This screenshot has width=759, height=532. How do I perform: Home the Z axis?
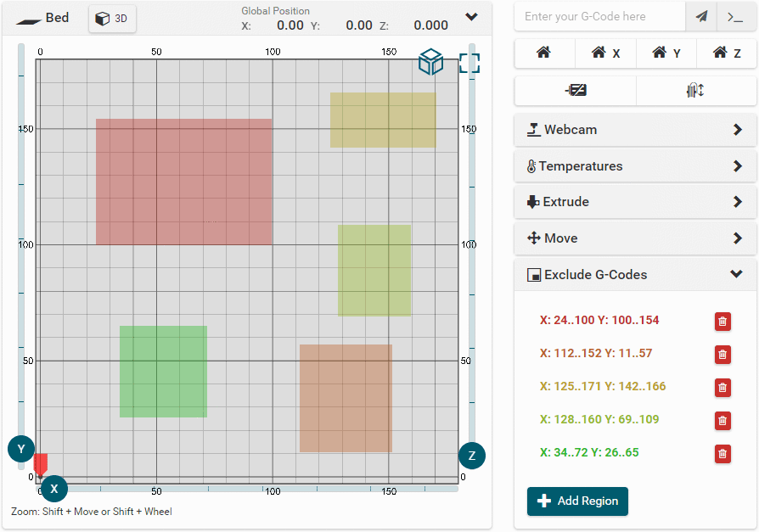pos(726,53)
